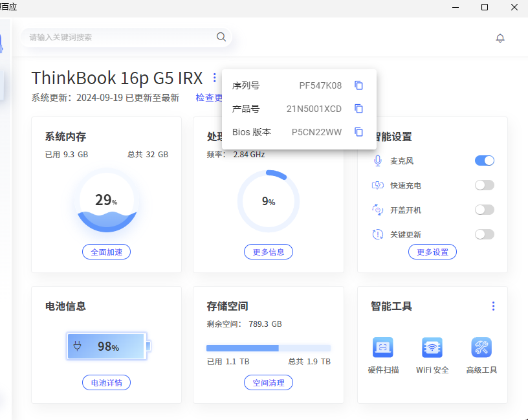Click the 总共 1.9 TB storage text
Viewport: 528px width, 420px height.
[x=309, y=362]
